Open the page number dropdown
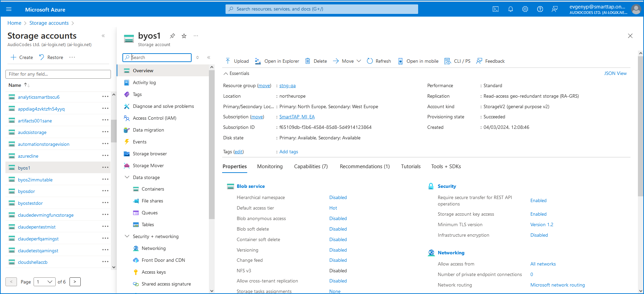This screenshot has height=294, width=644. coord(44,282)
